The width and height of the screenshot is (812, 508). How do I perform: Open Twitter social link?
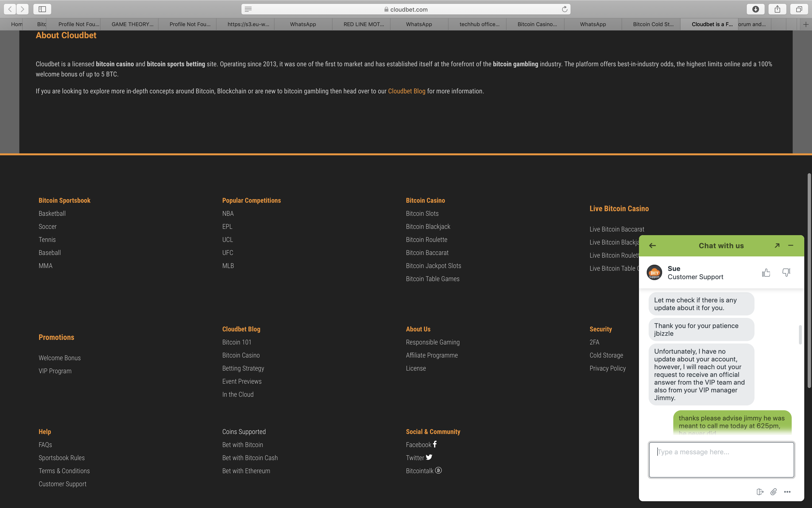pos(419,458)
